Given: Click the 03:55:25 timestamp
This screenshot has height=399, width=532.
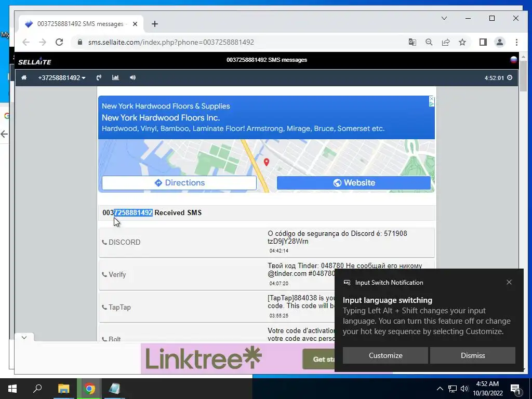Looking at the screenshot, I should pyautogui.click(x=279, y=315).
